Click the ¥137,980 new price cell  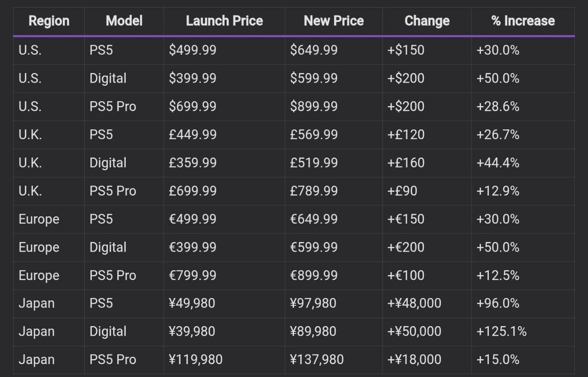pyautogui.click(x=317, y=360)
